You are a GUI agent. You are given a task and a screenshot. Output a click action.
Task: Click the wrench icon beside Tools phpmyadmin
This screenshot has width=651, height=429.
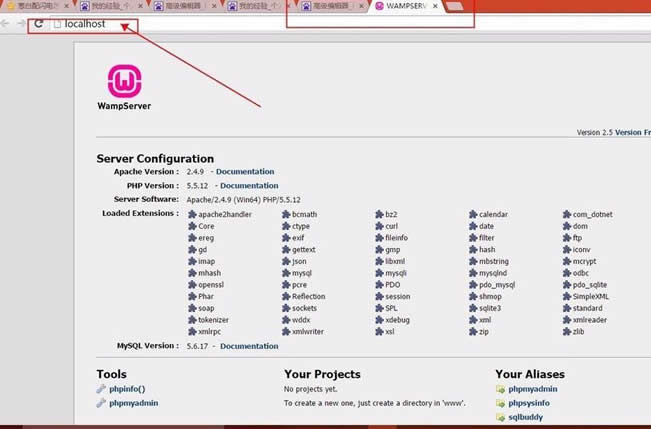(101, 403)
